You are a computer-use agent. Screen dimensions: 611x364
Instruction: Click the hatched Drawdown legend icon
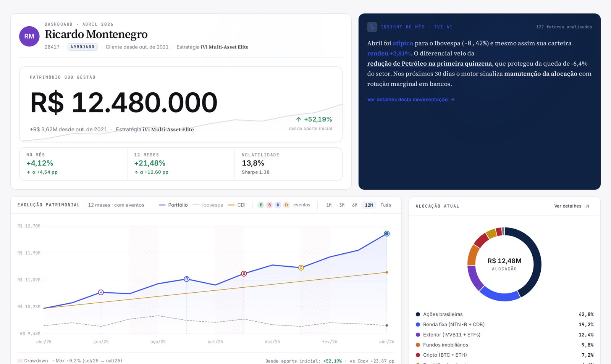[20, 361]
